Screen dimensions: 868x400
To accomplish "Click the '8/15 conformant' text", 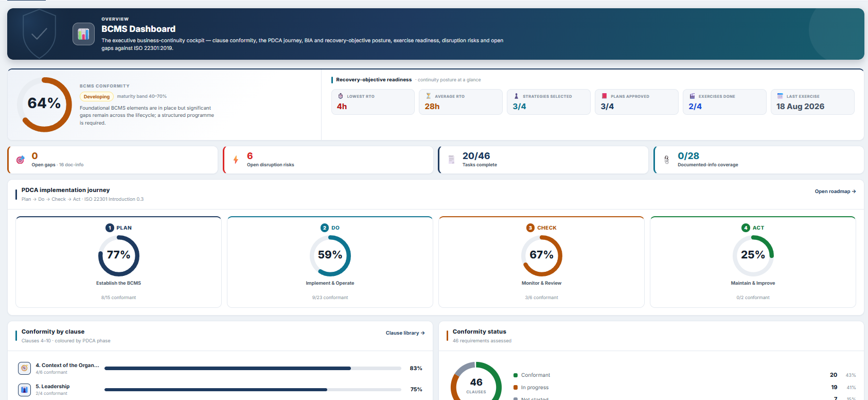I will pyautogui.click(x=118, y=298).
